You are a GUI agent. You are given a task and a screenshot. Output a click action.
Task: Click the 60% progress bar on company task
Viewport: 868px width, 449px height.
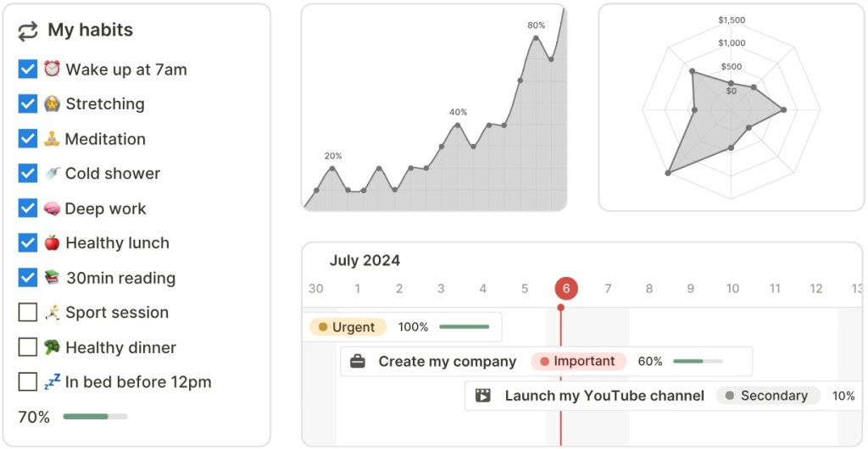pyautogui.click(x=698, y=362)
